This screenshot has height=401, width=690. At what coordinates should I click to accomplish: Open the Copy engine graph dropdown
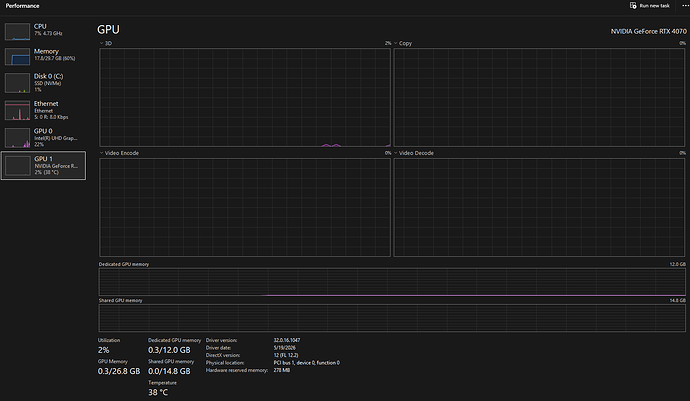(396, 43)
